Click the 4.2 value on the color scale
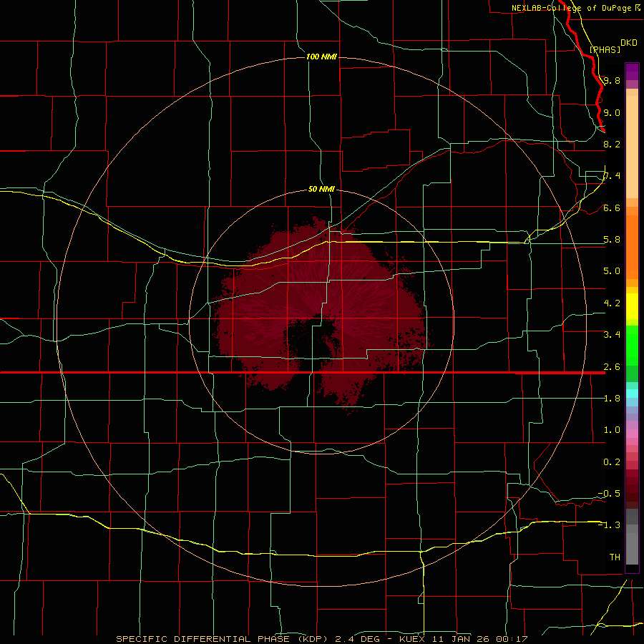644x644 pixels. [612, 303]
